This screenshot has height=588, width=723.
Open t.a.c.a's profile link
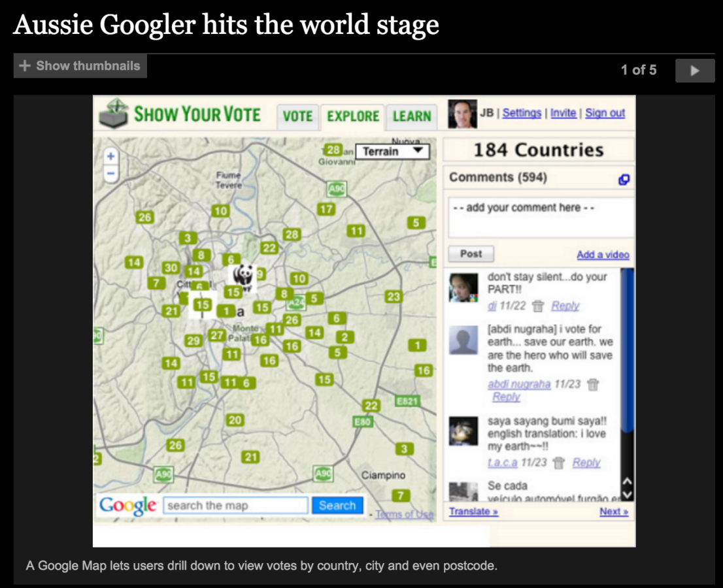click(x=502, y=463)
